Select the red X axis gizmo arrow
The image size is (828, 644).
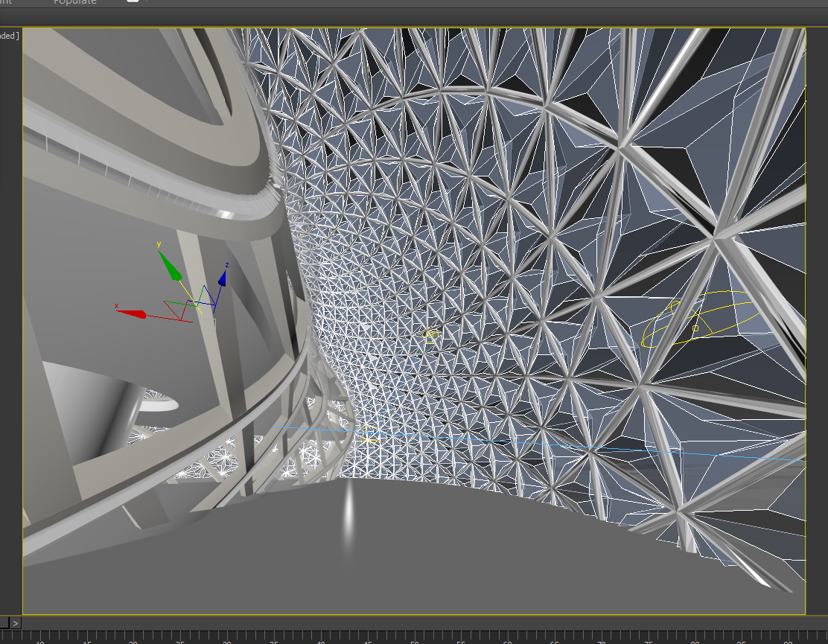point(131,313)
